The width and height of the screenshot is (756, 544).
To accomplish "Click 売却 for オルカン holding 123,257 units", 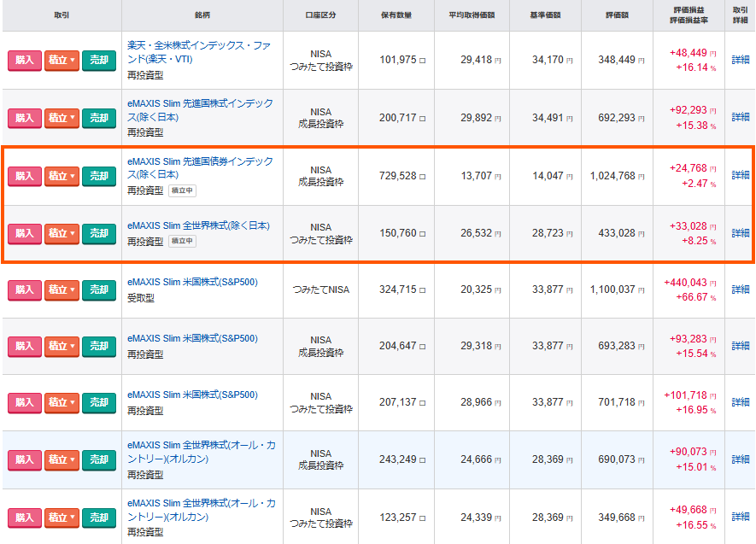I will 99,518.
